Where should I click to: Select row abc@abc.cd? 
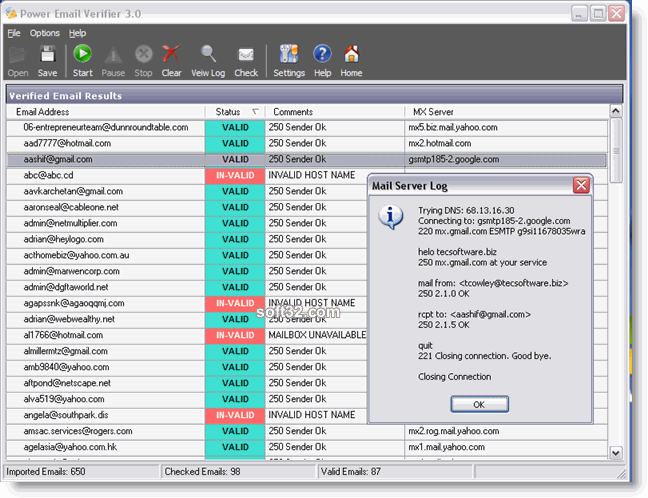point(186,175)
